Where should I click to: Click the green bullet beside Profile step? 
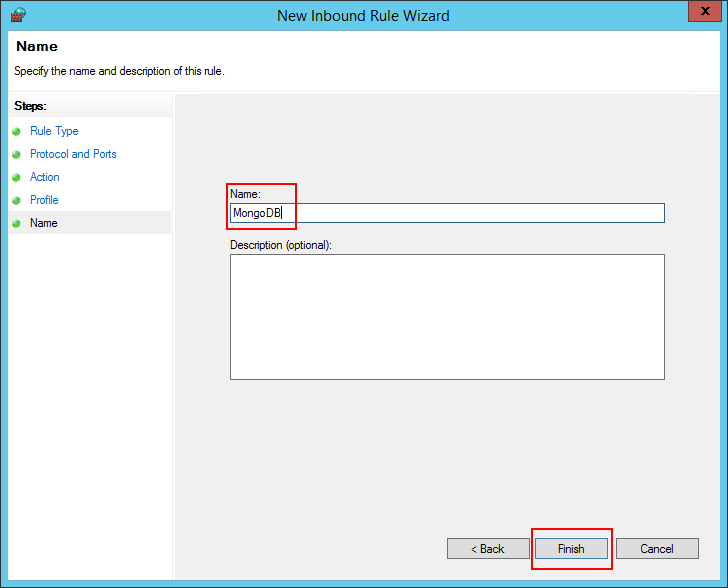click(16, 200)
